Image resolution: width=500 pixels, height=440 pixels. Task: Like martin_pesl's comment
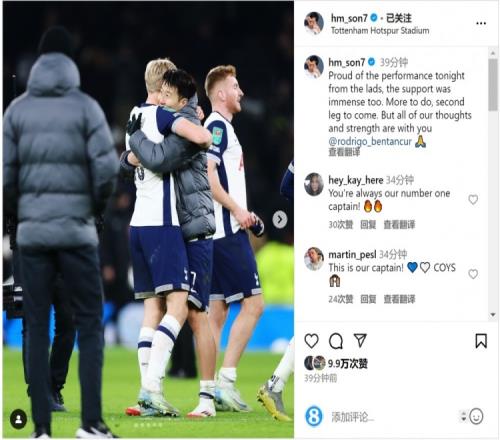click(x=473, y=274)
